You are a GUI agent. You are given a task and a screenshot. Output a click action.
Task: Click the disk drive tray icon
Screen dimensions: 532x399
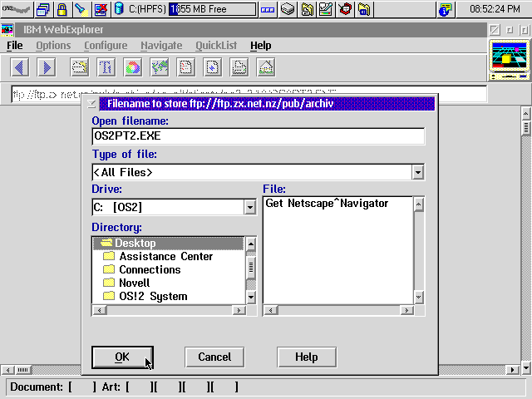pos(288,9)
